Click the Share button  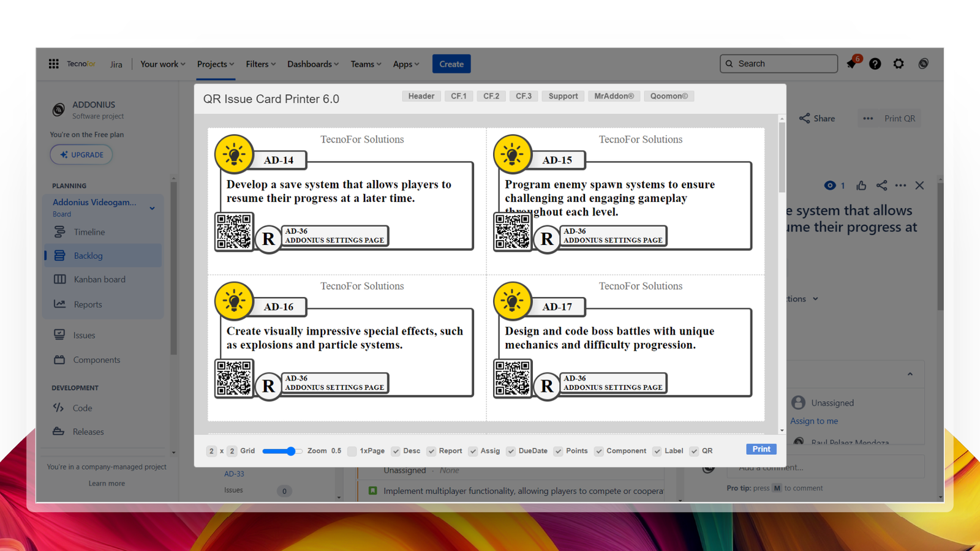817,118
